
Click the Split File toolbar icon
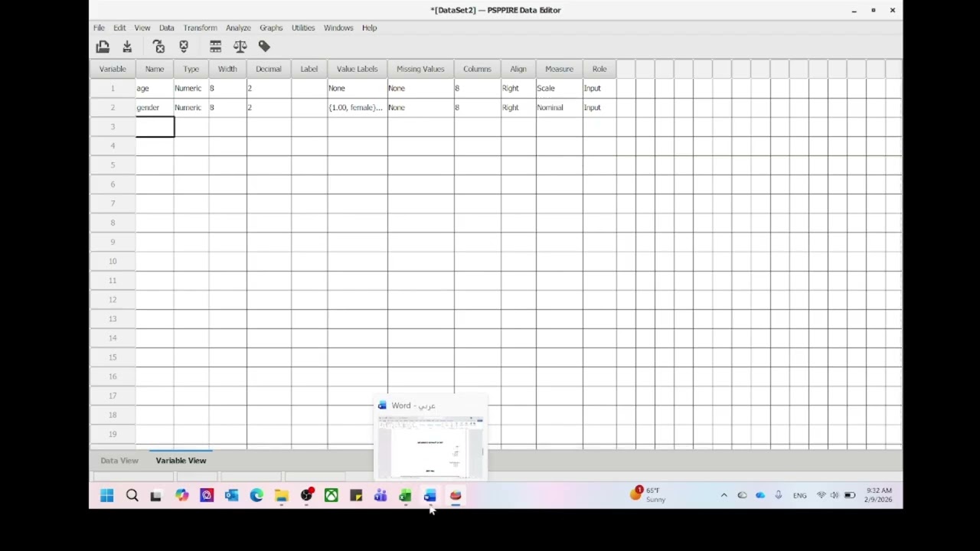click(216, 47)
